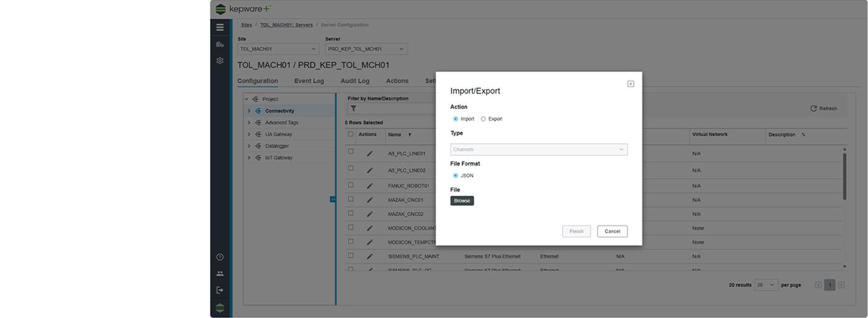
Task: Switch to the Event Log tab
Action: click(309, 81)
